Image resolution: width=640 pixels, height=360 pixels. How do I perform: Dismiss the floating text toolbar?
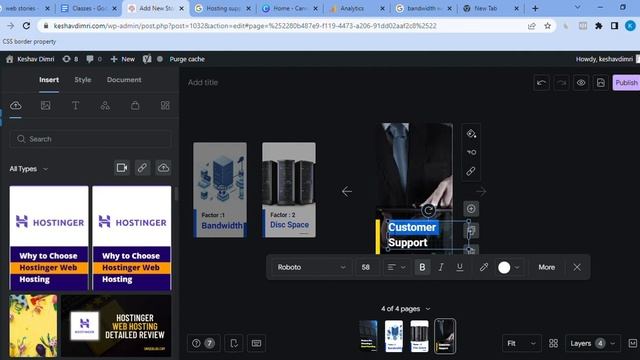[577, 267]
